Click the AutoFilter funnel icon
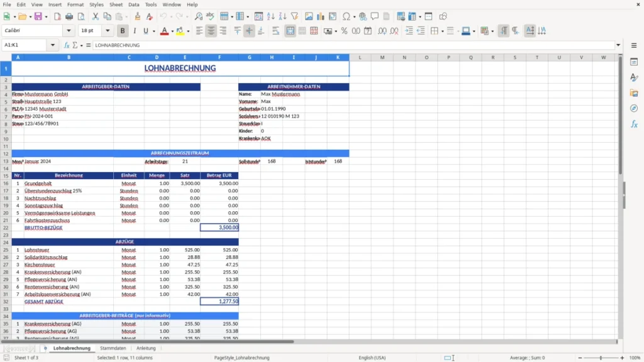This screenshot has height=362, width=644. (x=294, y=16)
